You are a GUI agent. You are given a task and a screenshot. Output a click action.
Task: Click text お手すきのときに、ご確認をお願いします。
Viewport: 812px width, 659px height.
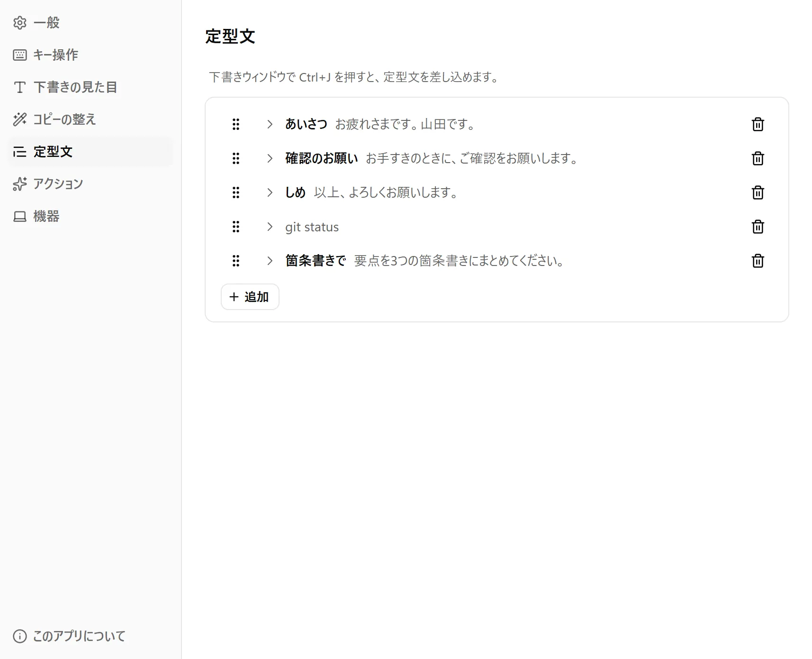[x=472, y=158]
